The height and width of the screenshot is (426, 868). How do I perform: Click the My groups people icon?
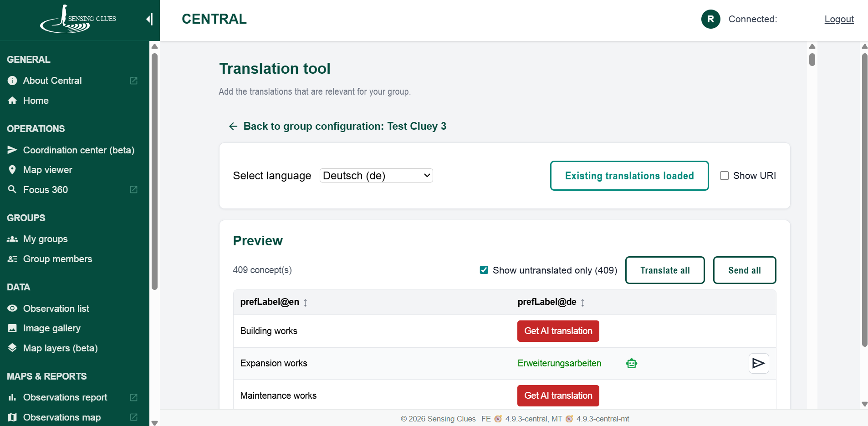[12, 239]
